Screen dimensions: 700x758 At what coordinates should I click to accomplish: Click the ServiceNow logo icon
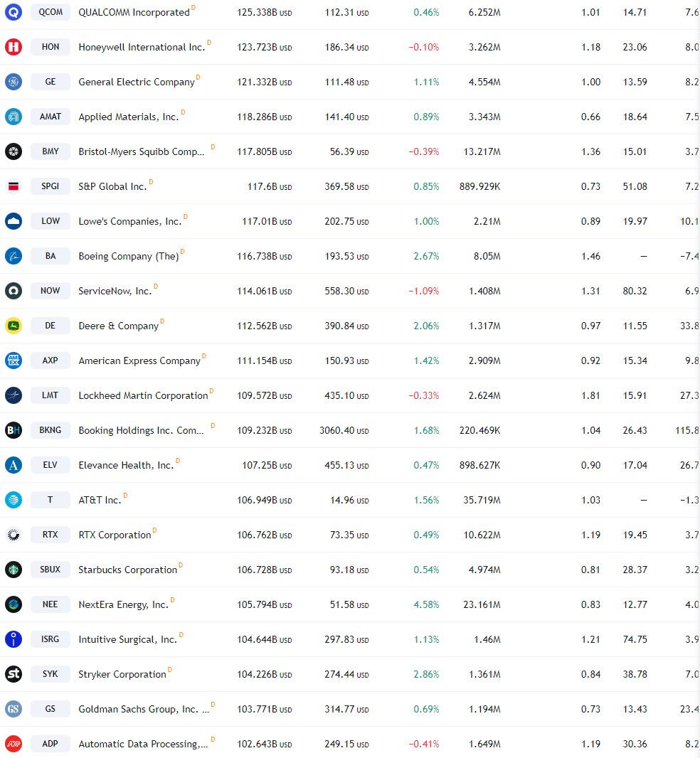(14, 291)
